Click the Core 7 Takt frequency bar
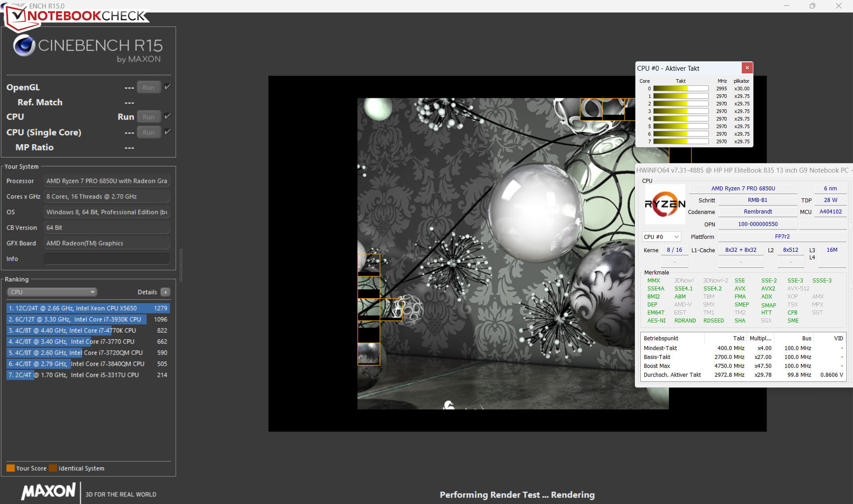The image size is (853, 504). pos(681,141)
